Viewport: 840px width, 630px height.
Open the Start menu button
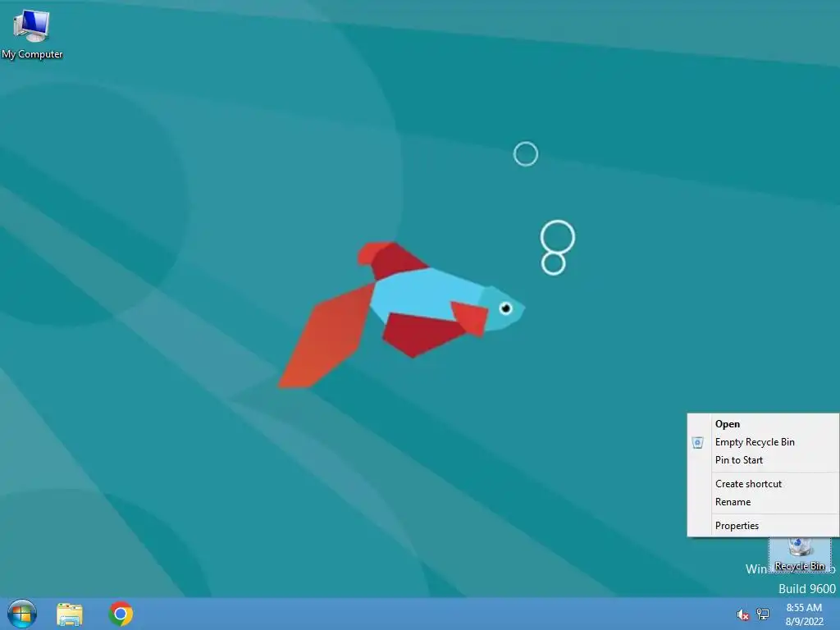tap(22, 614)
